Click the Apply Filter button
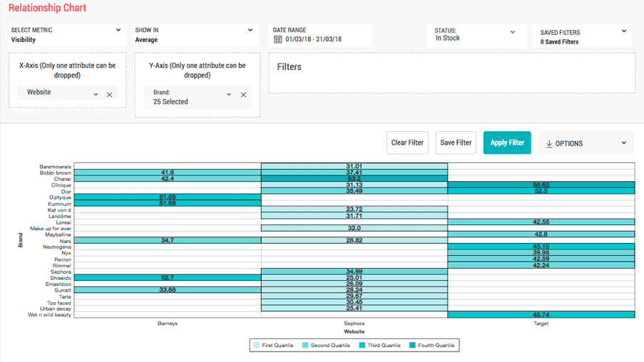 507,143
